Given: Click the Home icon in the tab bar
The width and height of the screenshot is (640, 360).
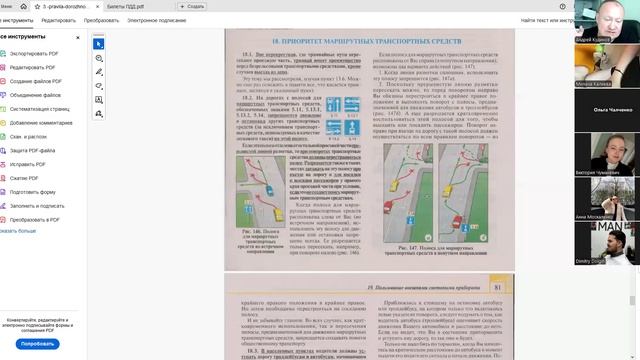Looking at the screenshot, I should coord(23,6).
